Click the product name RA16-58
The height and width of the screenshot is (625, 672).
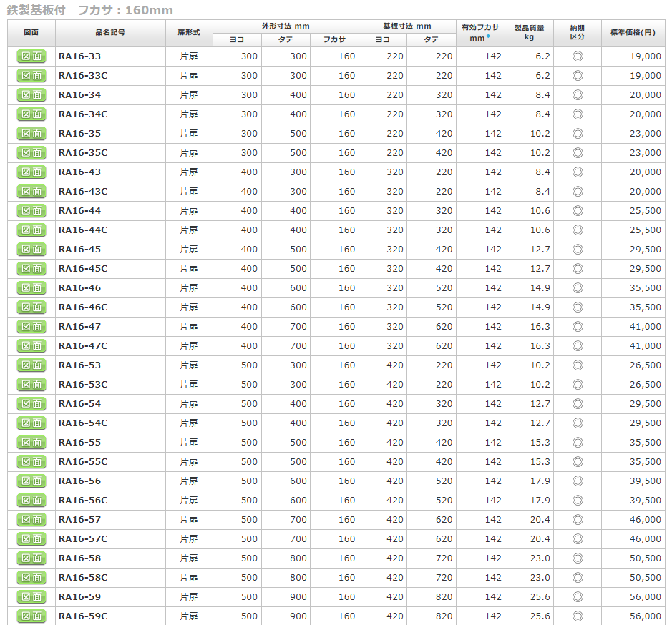coord(80,558)
